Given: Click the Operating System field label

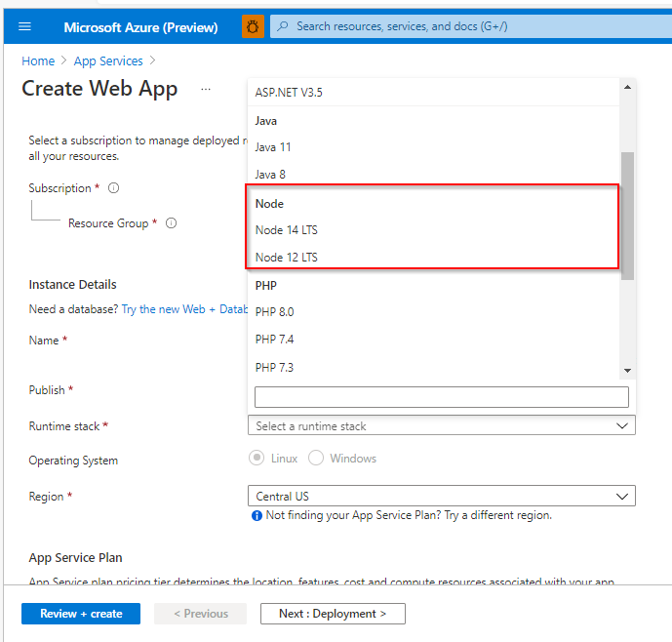Looking at the screenshot, I should [x=73, y=461].
